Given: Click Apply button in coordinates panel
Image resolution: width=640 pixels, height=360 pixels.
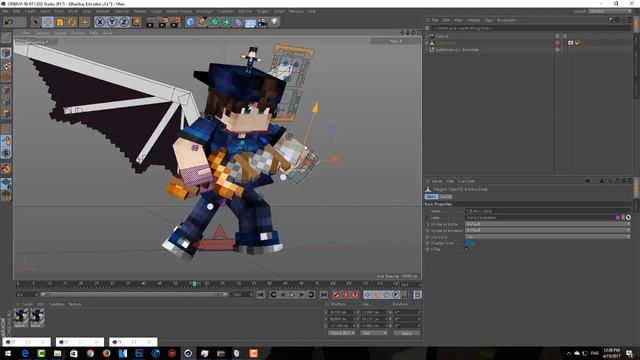Looking at the screenshot, I should tap(407, 333).
